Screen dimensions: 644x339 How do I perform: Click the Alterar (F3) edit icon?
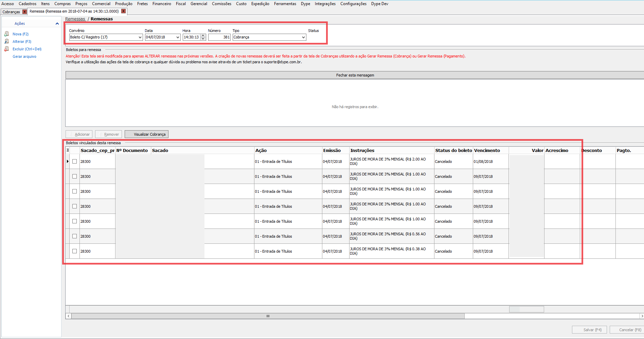(x=6, y=41)
